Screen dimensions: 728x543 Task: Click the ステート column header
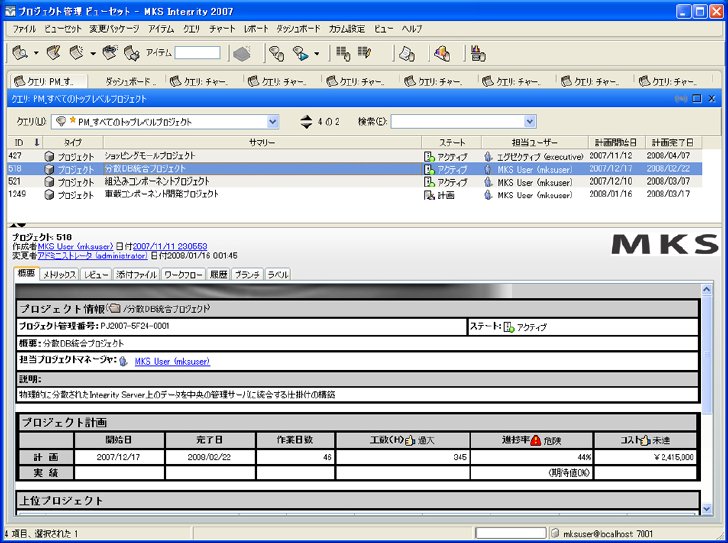452,142
